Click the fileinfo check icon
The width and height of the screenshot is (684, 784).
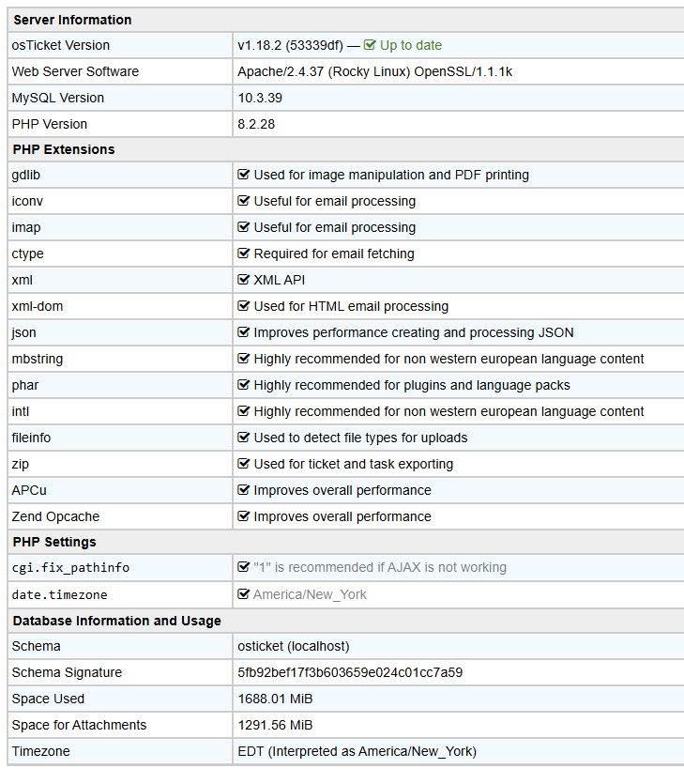point(244,438)
